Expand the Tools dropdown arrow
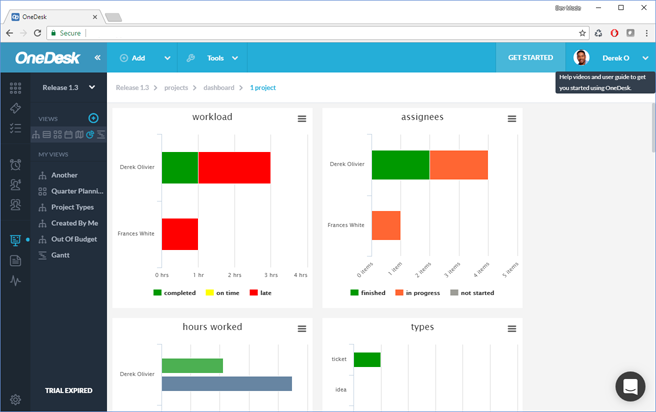 235,58
